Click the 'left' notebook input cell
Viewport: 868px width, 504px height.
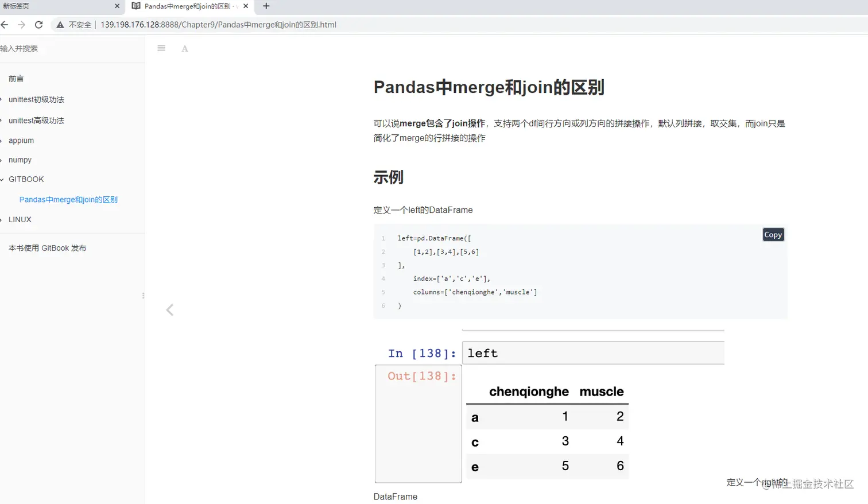click(x=593, y=353)
